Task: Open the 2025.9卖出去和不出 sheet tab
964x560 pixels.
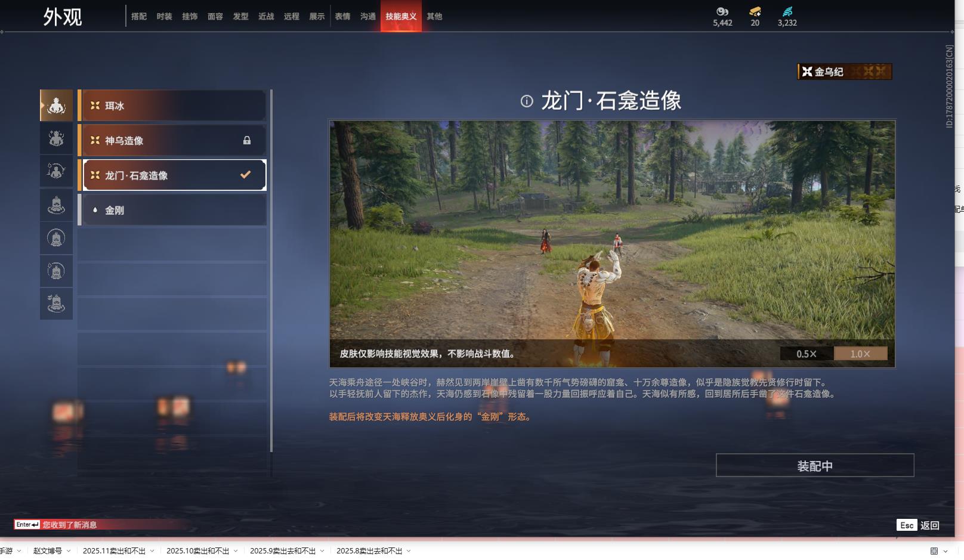Action: click(283, 551)
